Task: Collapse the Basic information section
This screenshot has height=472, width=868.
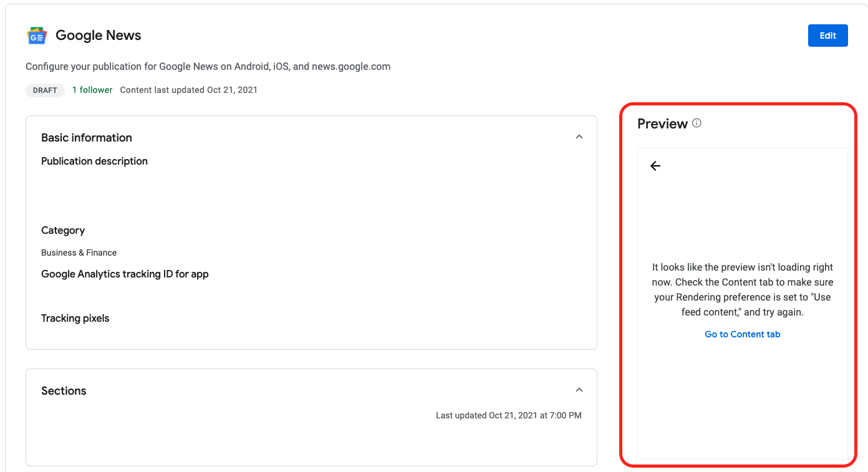Action: point(579,137)
